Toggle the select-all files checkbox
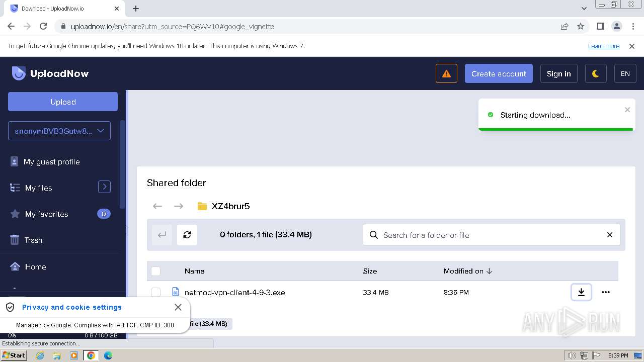Screen dimensions: 644x362 pos(156,271)
